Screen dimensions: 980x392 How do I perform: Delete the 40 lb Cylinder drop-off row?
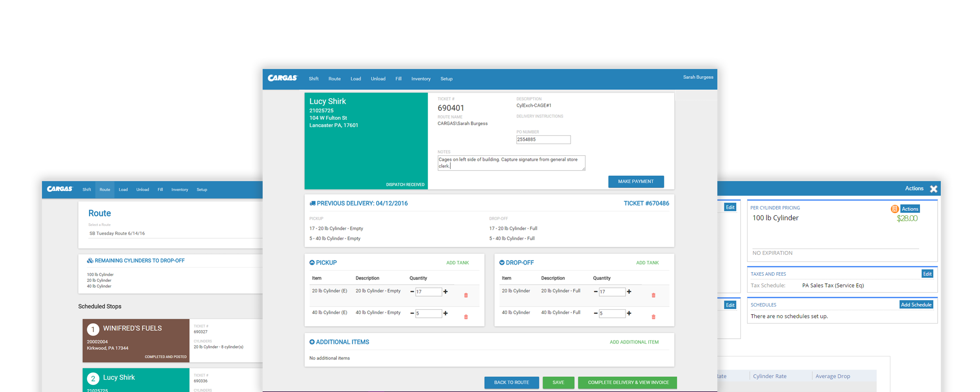tap(653, 317)
